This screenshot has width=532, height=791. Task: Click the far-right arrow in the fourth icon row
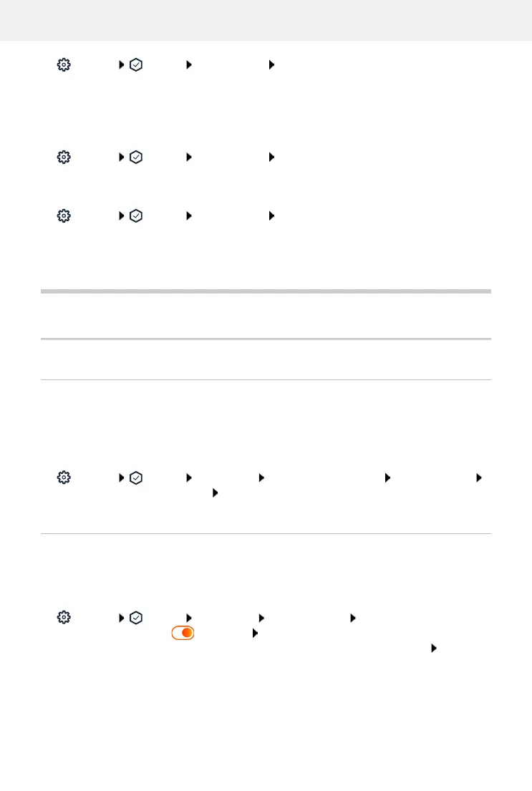478,477
